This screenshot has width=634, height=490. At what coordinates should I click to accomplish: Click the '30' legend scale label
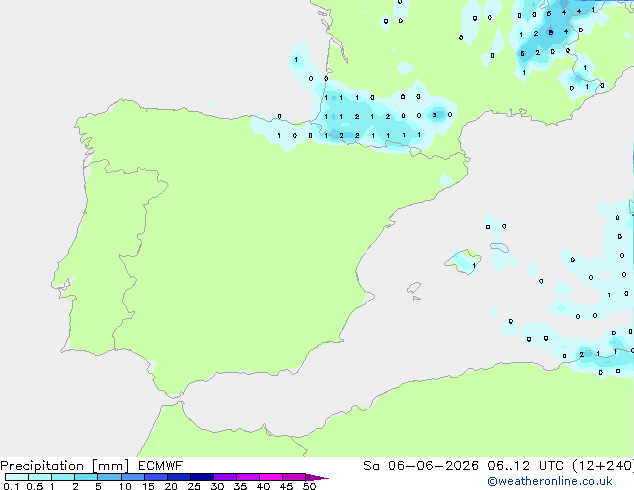click(217, 486)
